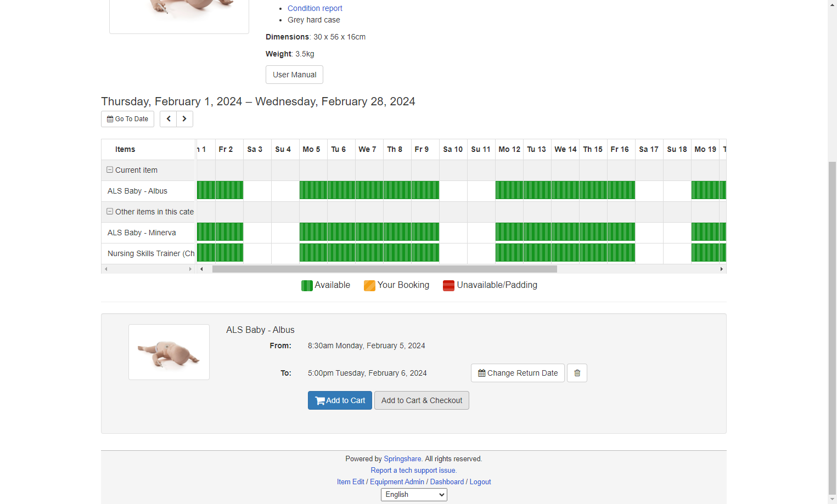Click the green Available legend swatch
The width and height of the screenshot is (837, 504).
[x=307, y=286]
